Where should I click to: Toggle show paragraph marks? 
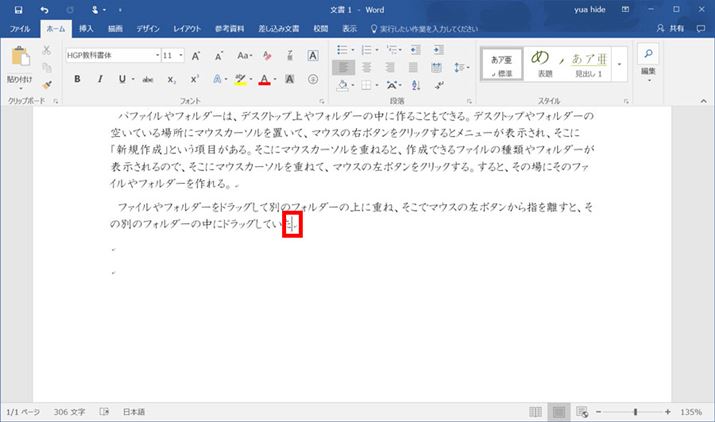point(439,85)
